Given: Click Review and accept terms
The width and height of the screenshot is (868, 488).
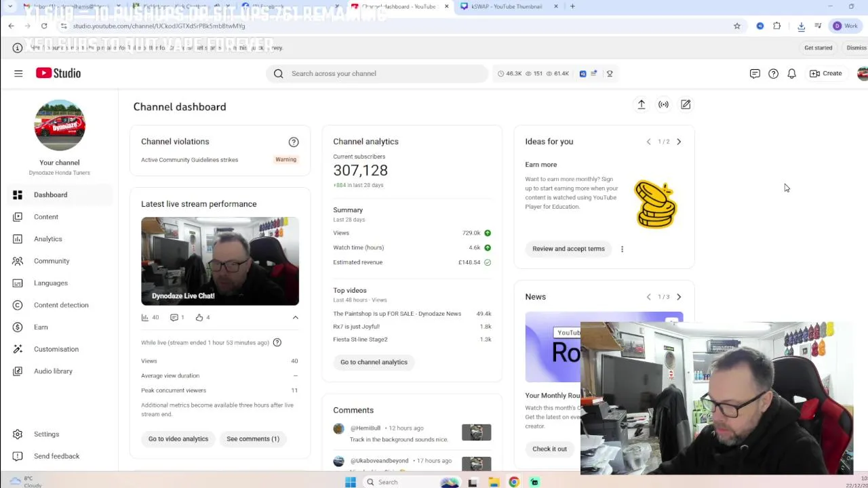Looking at the screenshot, I should tap(568, 249).
